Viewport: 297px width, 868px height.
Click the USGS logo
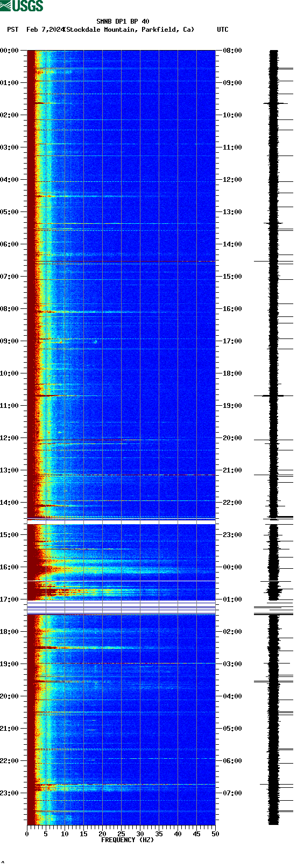(22, 6)
